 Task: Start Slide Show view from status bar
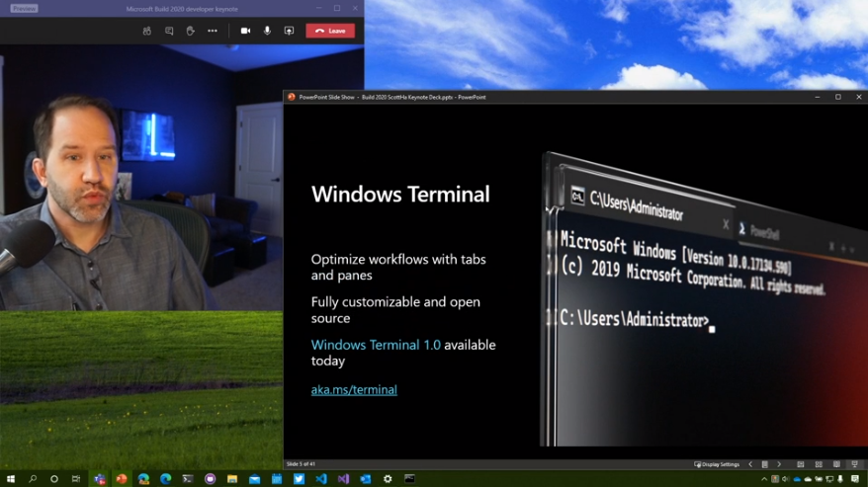coord(854,464)
